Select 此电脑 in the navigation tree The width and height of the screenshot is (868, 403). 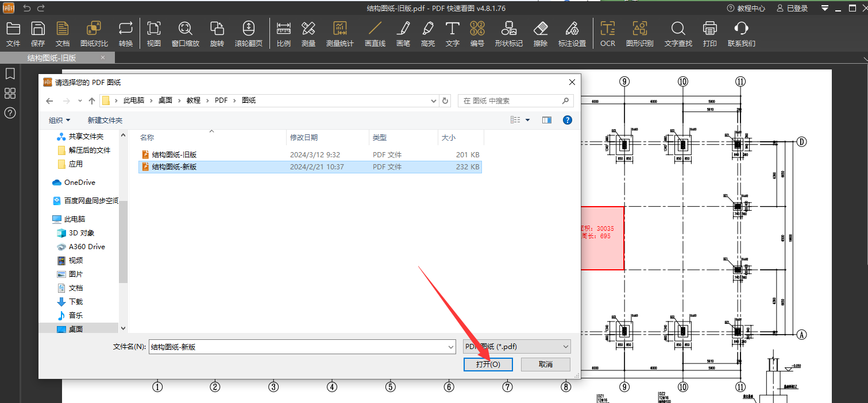tap(74, 219)
